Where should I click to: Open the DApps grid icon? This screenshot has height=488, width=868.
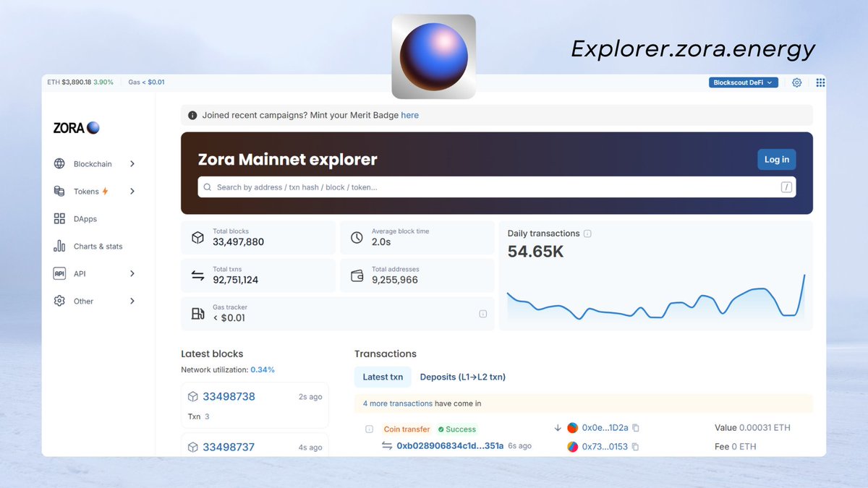point(59,219)
